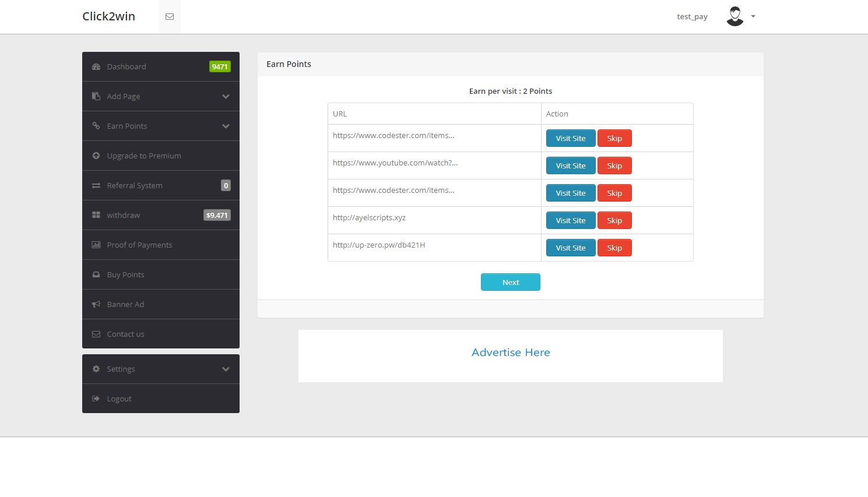Select Logout in the sidebar
The image size is (868, 497).
pos(161,399)
